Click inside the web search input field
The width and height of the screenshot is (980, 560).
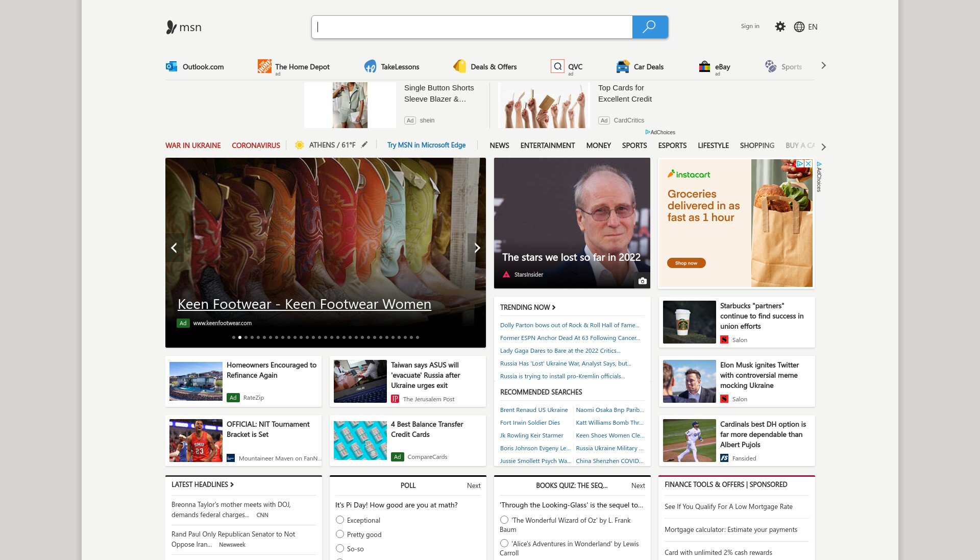pos(472,27)
